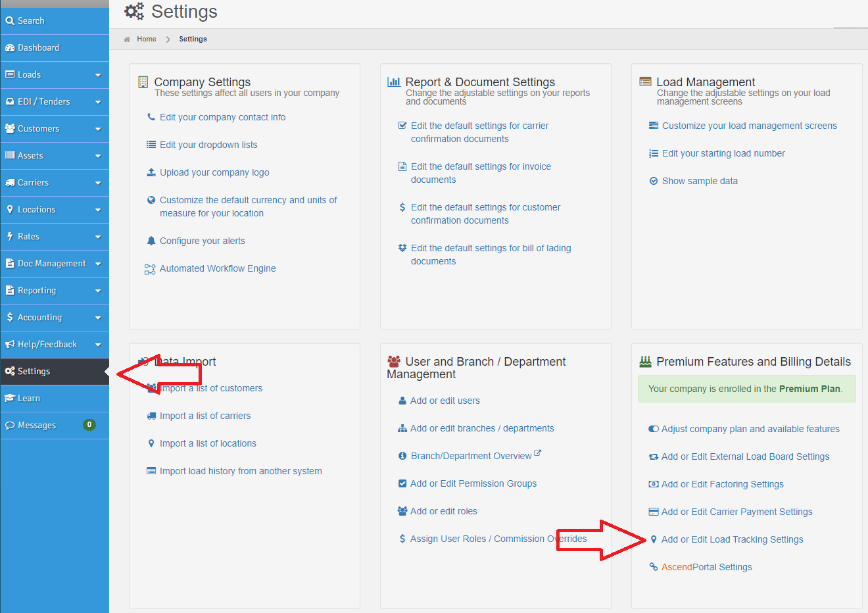This screenshot has width=868, height=613.
Task: Click the truck icon for importing carriers
Action: [151, 416]
